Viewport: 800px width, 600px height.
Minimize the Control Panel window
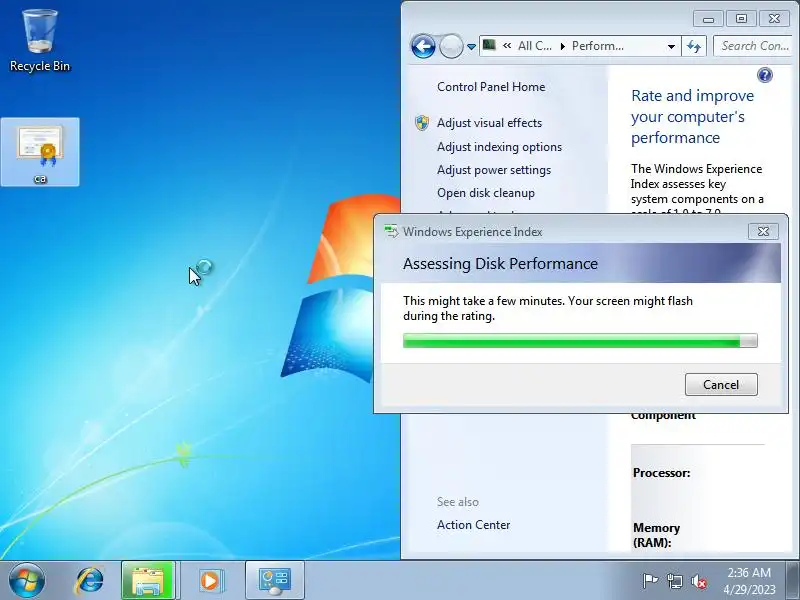[x=708, y=19]
